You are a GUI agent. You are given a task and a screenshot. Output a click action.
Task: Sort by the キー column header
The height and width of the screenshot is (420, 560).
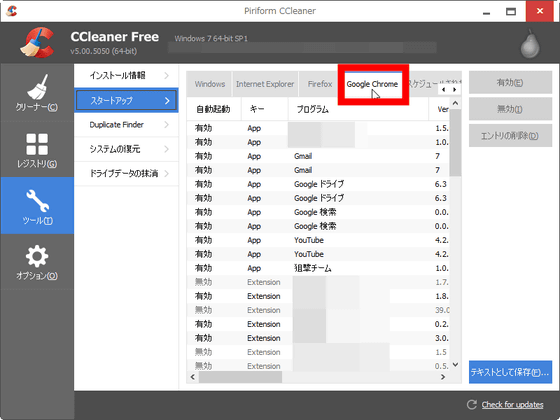[x=265, y=109]
